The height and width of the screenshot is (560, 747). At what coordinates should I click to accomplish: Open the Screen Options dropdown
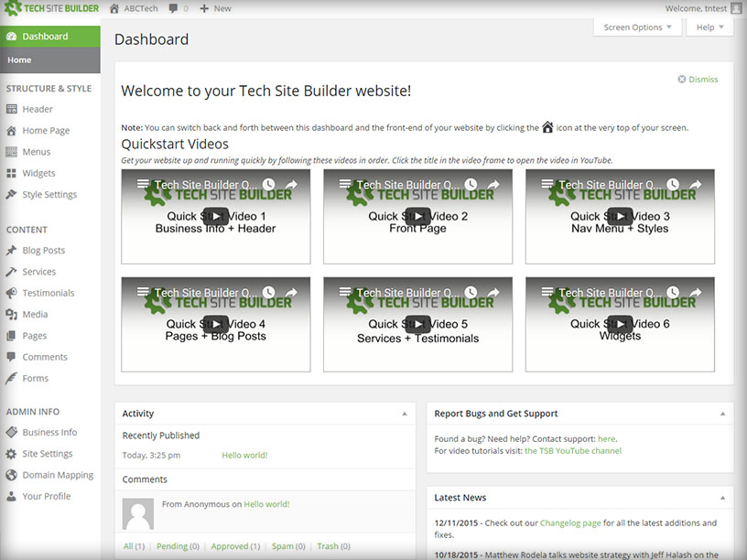(x=637, y=27)
